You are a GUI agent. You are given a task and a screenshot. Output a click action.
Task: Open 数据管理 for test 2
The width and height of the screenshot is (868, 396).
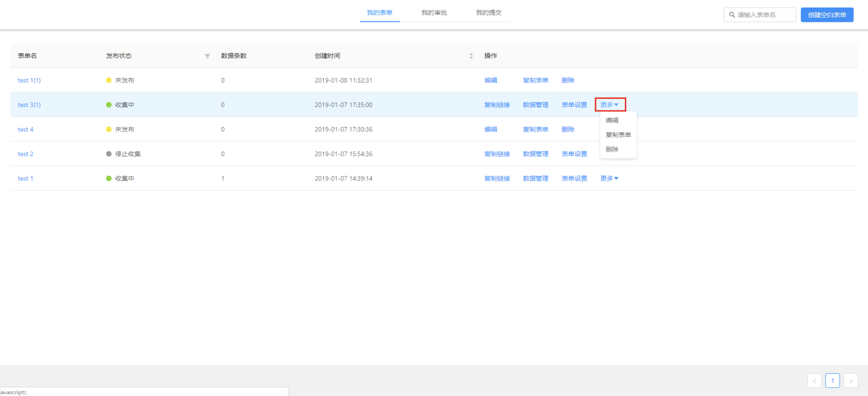pyautogui.click(x=535, y=154)
